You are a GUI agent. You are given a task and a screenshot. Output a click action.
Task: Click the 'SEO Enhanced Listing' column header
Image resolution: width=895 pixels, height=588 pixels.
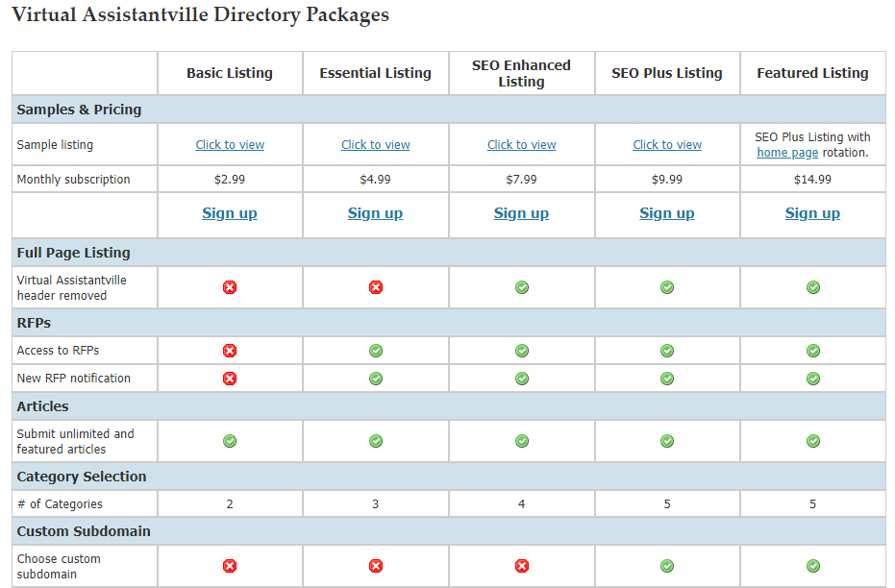pyautogui.click(x=522, y=73)
